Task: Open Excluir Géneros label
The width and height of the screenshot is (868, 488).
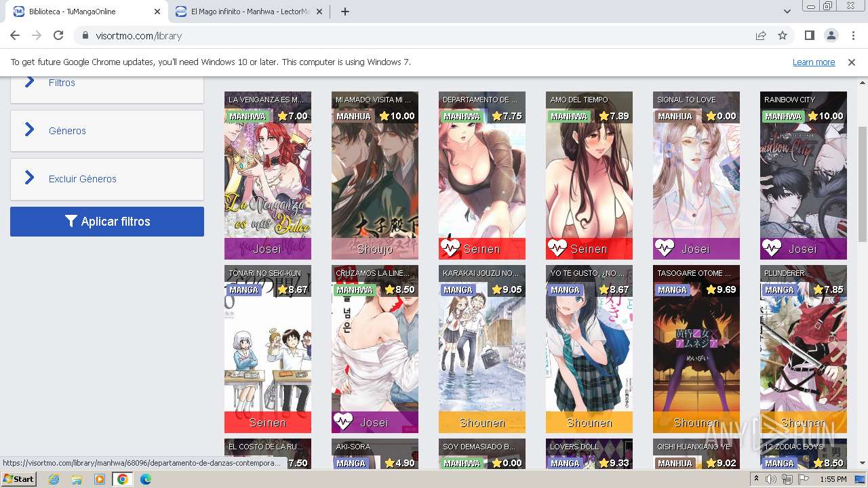Action: click(x=83, y=179)
